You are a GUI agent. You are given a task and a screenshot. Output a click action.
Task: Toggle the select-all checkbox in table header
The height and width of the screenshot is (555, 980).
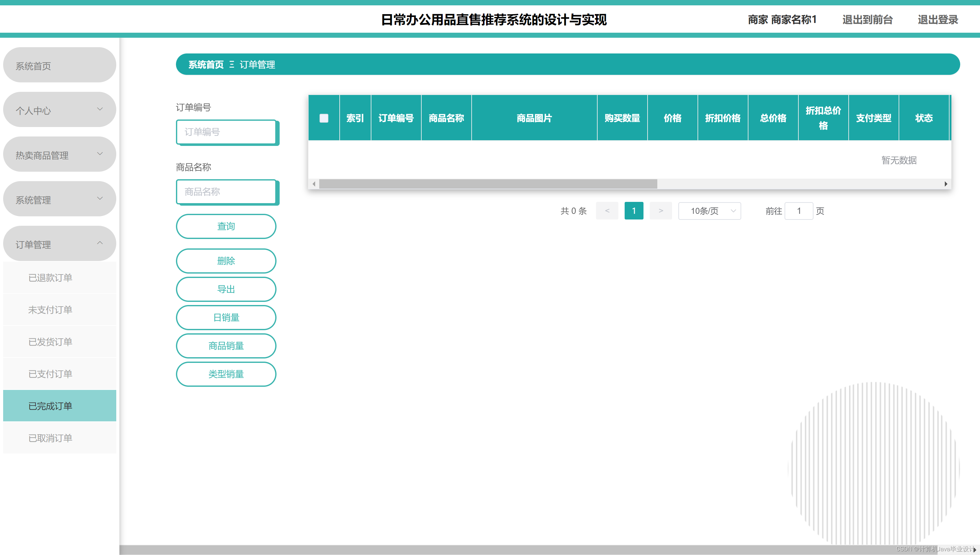(x=324, y=118)
